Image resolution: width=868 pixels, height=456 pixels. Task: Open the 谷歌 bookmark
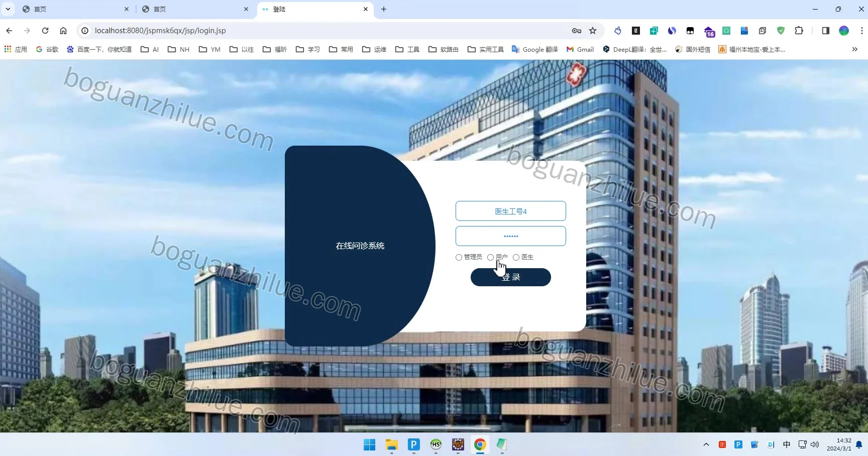pyautogui.click(x=47, y=49)
